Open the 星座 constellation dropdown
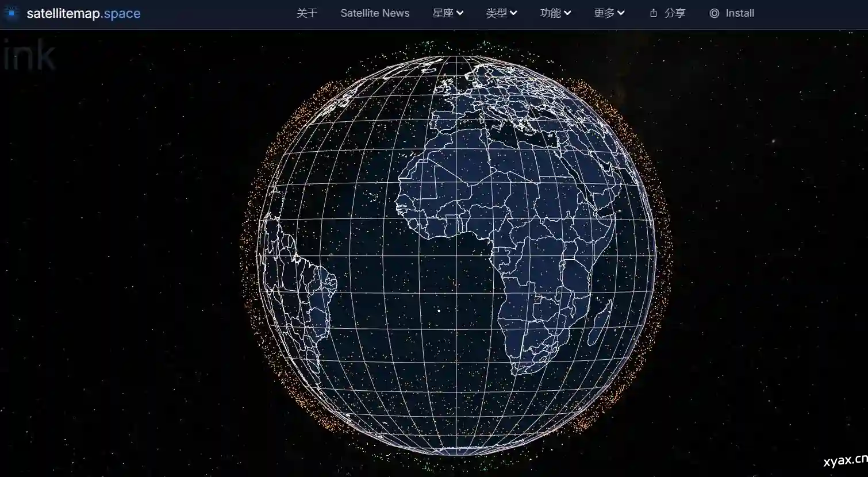Viewport: 868px width, 477px height. 443,13
